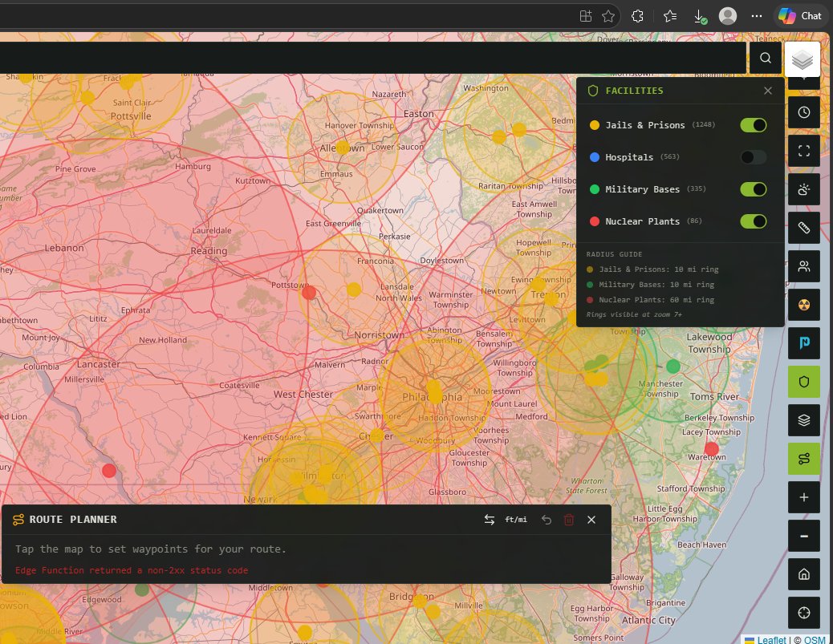The height and width of the screenshot is (644, 833).
Task: Open browser extensions puzzle icon
Action: pyautogui.click(x=637, y=17)
